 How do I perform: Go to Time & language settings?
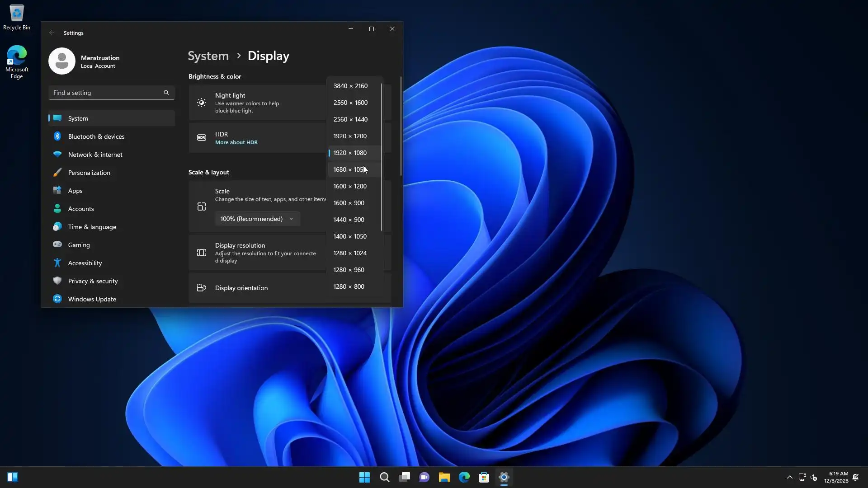coord(92,227)
